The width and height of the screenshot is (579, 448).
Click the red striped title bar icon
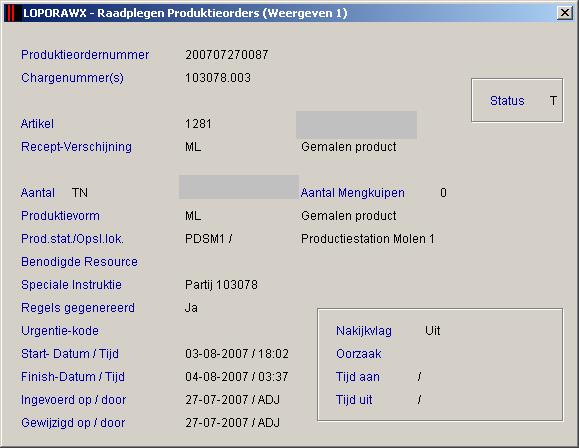[11, 13]
